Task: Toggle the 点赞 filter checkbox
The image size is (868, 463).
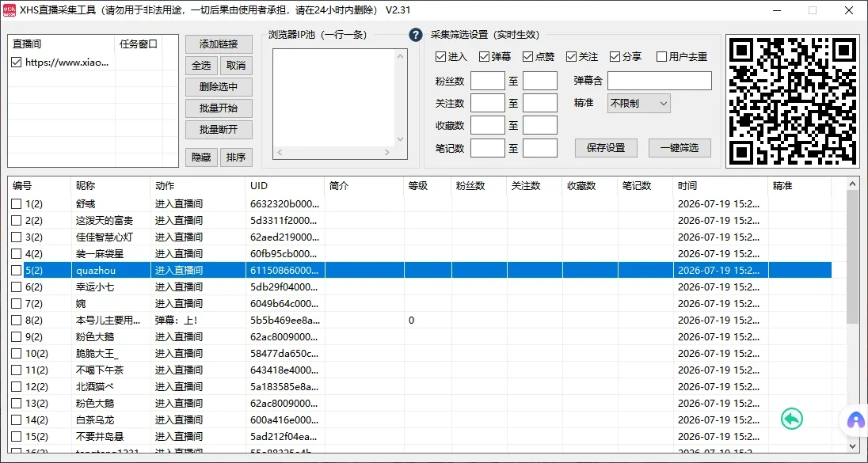Action: tap(527, 56)
